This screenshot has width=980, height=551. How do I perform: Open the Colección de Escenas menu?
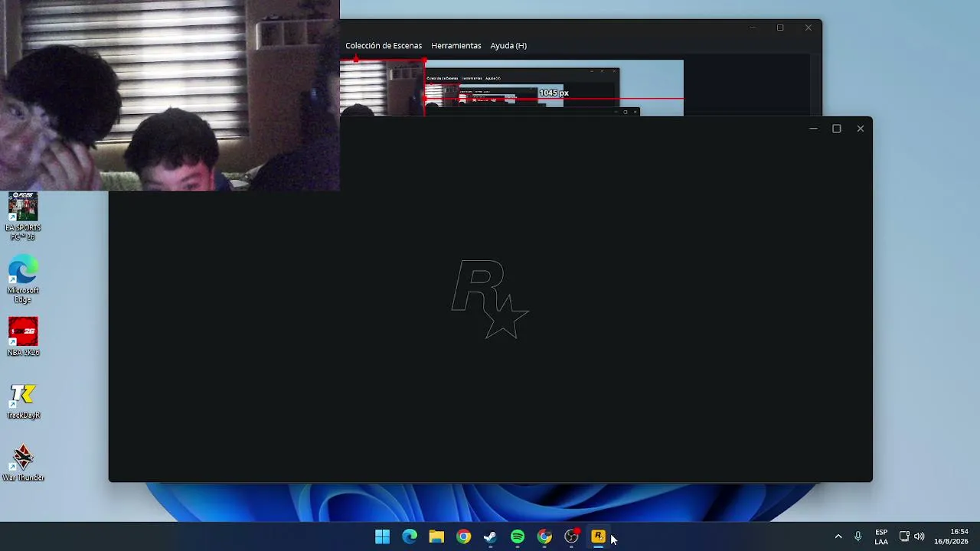384,46
